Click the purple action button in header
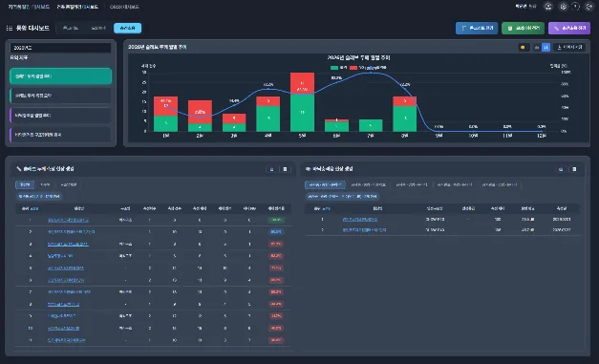This screenshot has width=599, height=364. (569, 29)
